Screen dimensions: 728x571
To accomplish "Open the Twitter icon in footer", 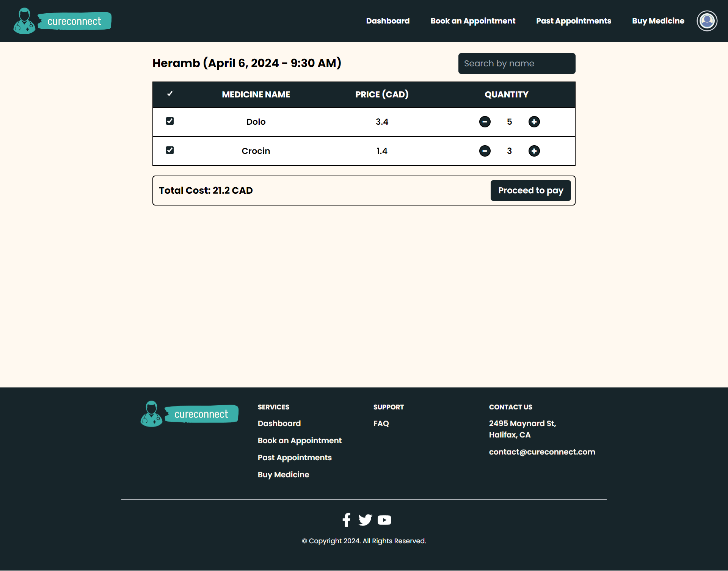I will (365, 520).
